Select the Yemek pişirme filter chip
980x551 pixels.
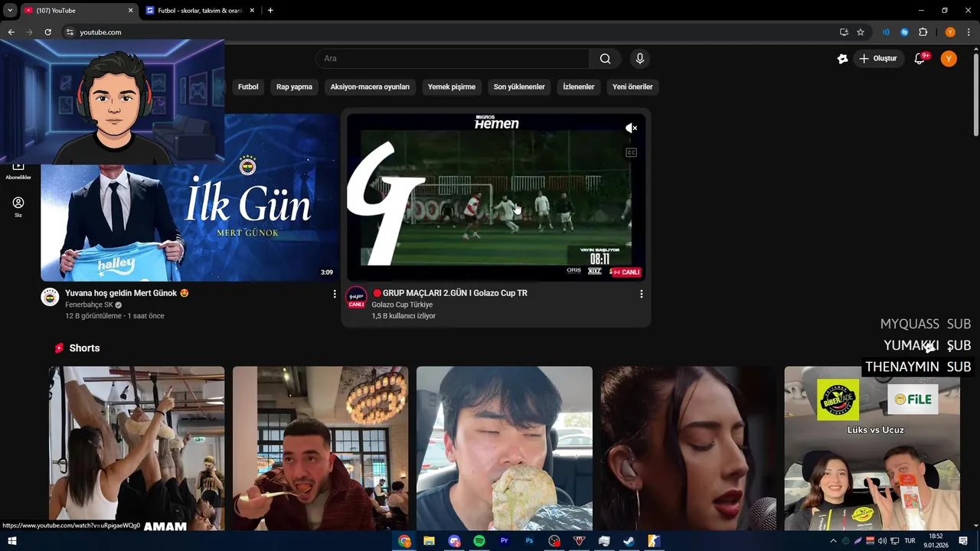(x=452, y=86)
